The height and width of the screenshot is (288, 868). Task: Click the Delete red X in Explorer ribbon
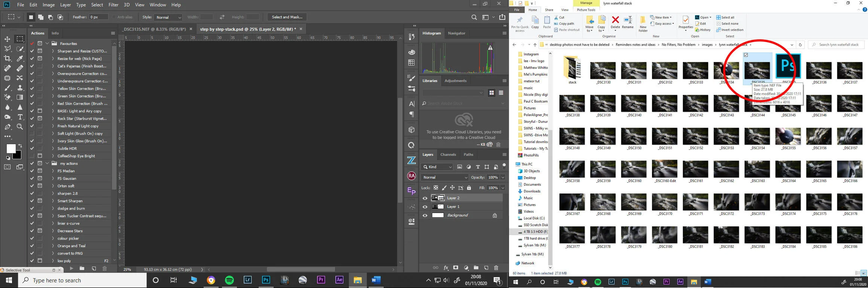coord(615,22)
